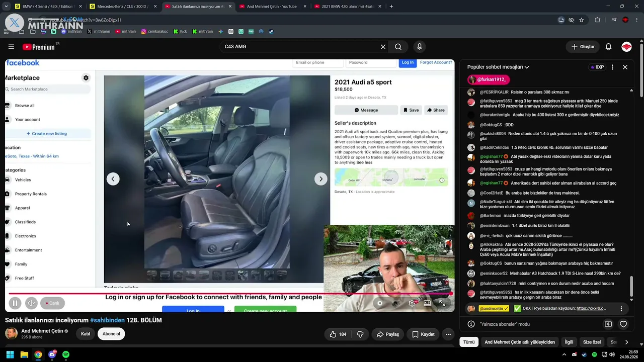Open the pinned @andmcetin message menu
Viewport: 644px width, 362px height.
pyautogui.click(x=621, y=309)
